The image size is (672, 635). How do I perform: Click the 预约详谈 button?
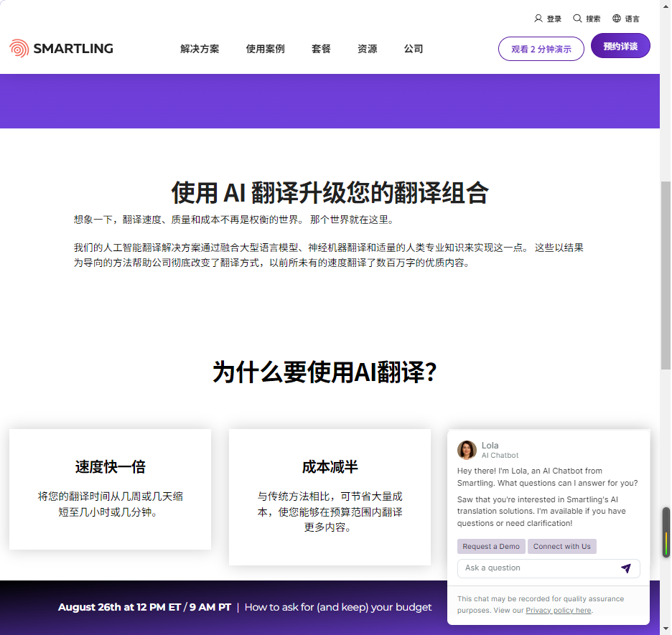tap(620, 46)
